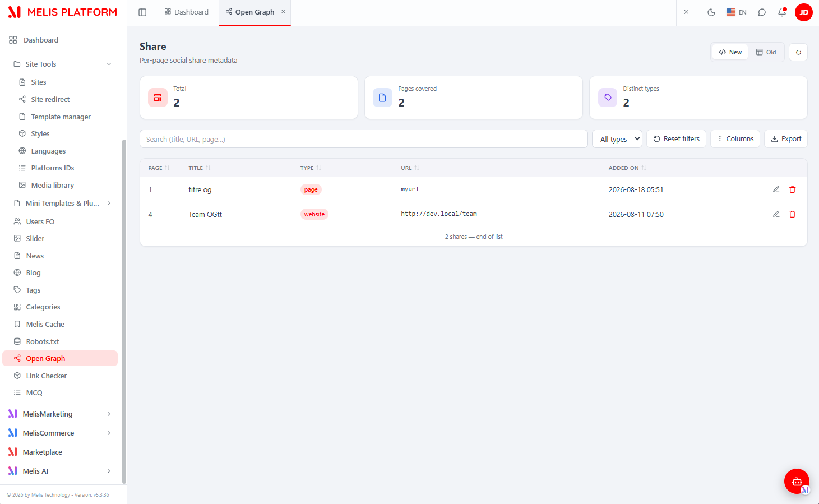The height and width of the screenshot is (504, 819).
Task: Open the AI assistant robot button
Action: click(x=797, y=481)
